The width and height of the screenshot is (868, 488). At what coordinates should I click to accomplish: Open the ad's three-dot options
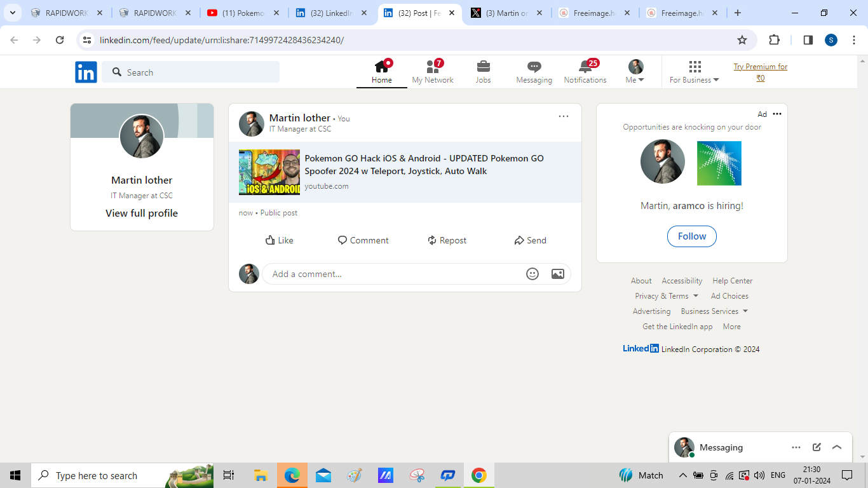point(777,114)
